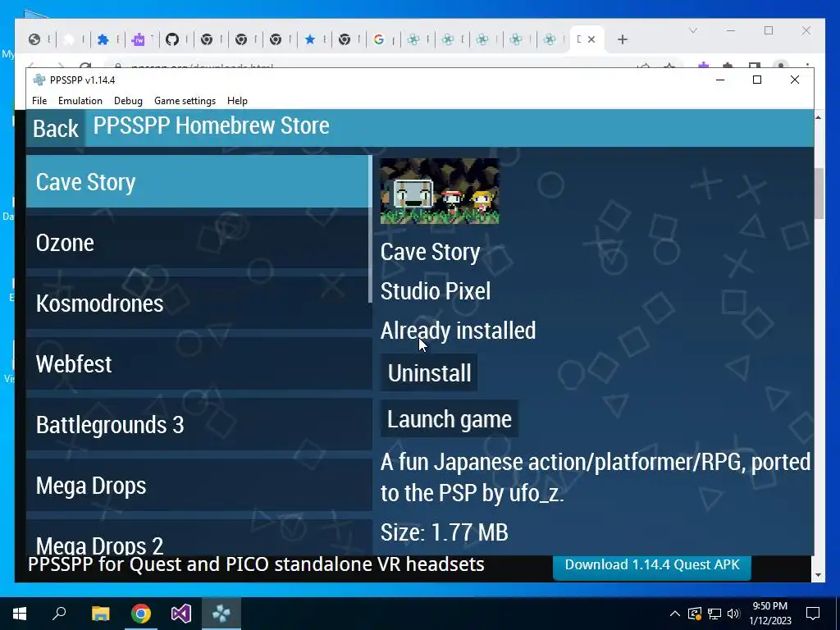Go back from the Homebrew Store
The width and height of the screenshot is (840, 630).
pyautogui.click(x=56, y=128)
